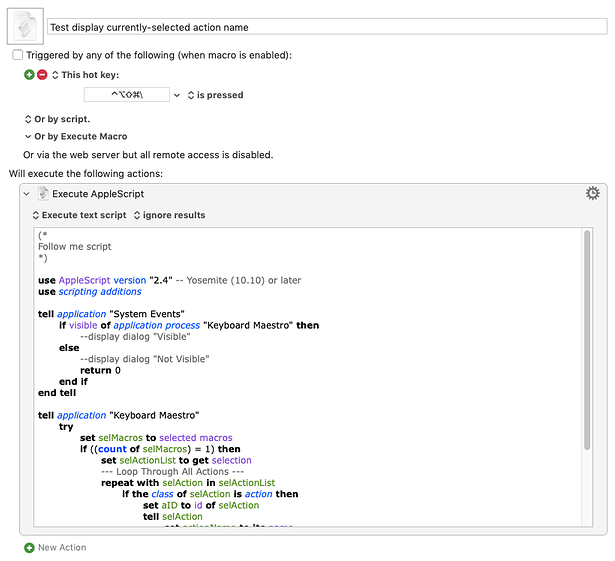Click the script text scrollbar

pyautogui.click(x=587, y=340)
